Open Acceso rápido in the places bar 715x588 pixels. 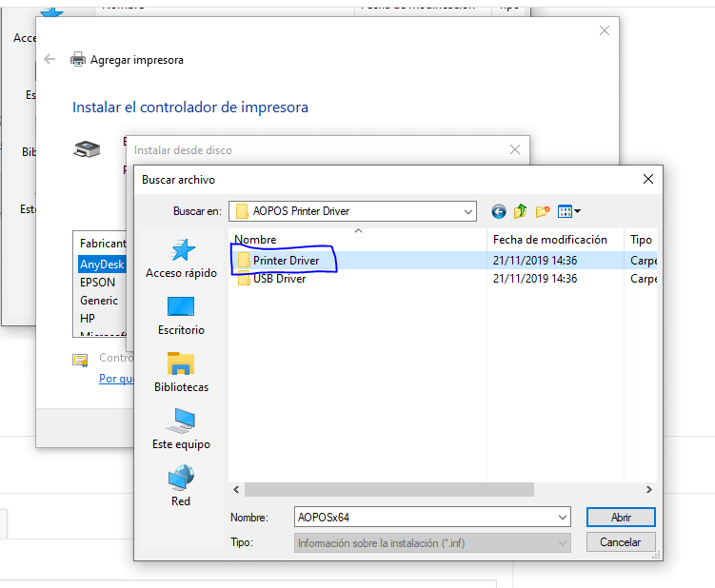(181, 259)
